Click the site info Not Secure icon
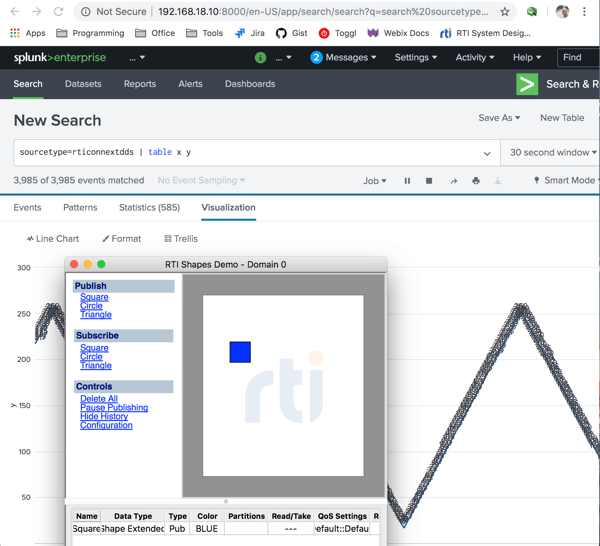The image size is (600, 546). pos(86,12)
